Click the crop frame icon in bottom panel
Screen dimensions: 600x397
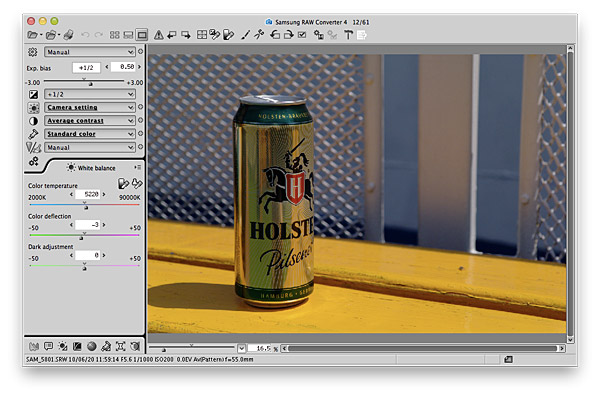(121, 346)
